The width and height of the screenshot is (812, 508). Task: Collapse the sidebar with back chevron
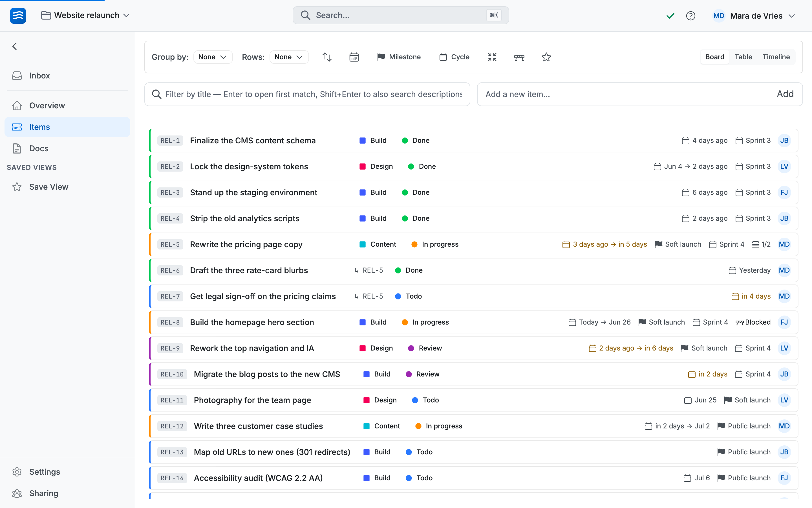15,46
